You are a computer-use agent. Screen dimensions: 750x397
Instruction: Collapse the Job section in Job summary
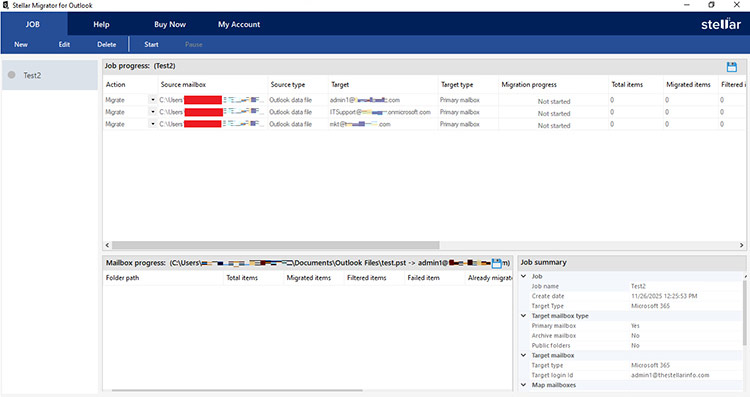(x=523, y=276)
